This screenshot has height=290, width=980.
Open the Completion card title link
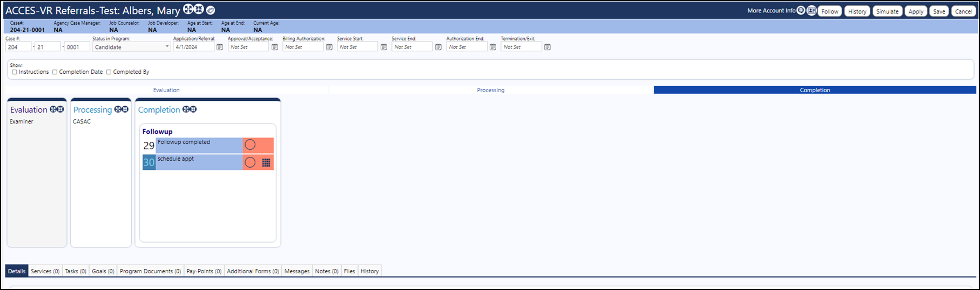(159, 110)
